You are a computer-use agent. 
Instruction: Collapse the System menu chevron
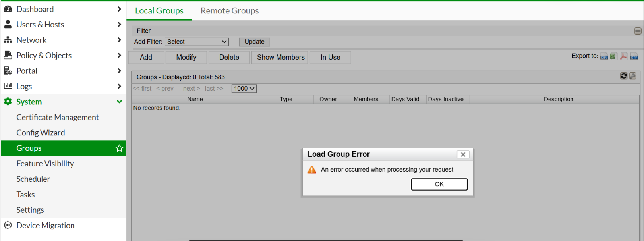pyautogui.click(x=119, y=102)
